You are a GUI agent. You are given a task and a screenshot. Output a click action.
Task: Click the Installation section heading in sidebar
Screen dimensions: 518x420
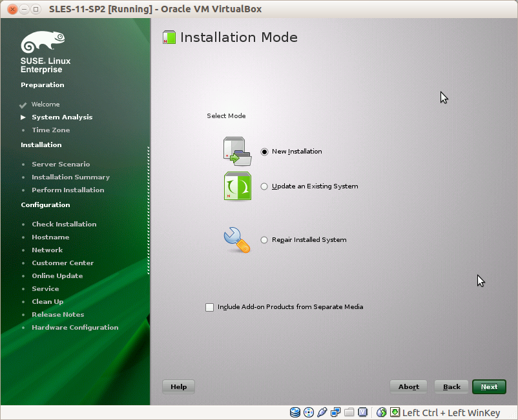pyautogui.click(x=41, y=145)
